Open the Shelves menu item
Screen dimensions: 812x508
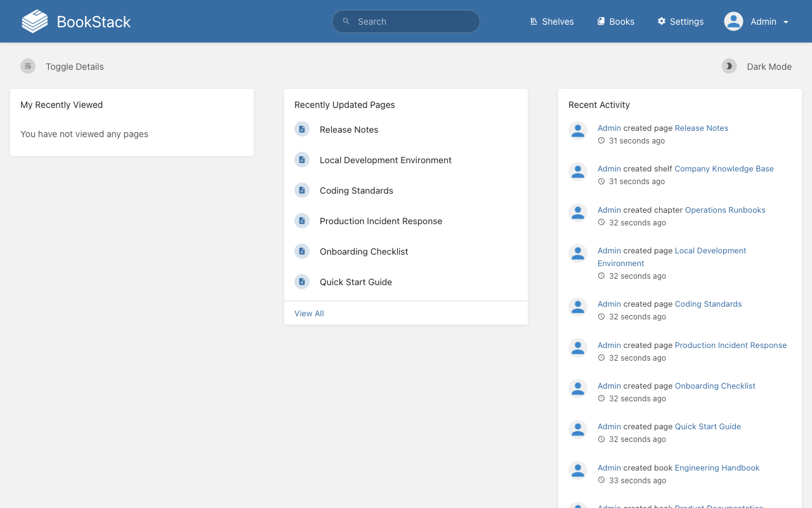point(552,22)
